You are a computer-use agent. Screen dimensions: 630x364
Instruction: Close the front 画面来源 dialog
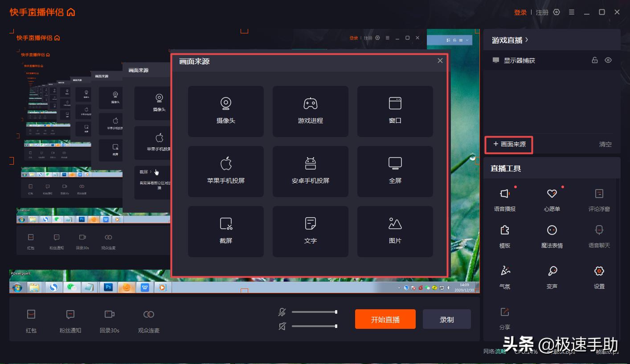[x=440, y=61]
